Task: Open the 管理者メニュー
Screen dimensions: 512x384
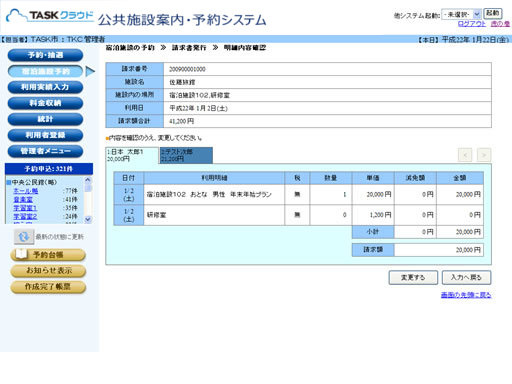Action: (45, 151)
